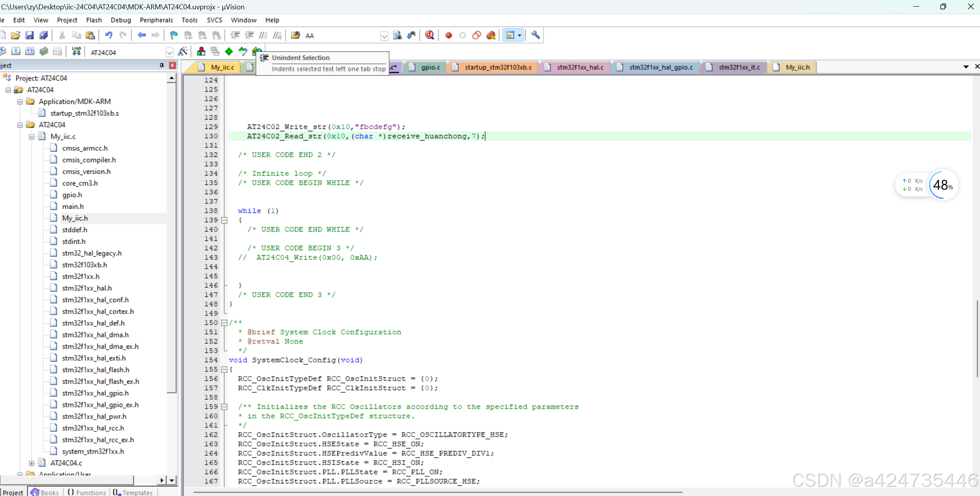
Task: Open the target selection dropdown showing AT24C04
Action: pyautogui.click(x=170, y=52)
